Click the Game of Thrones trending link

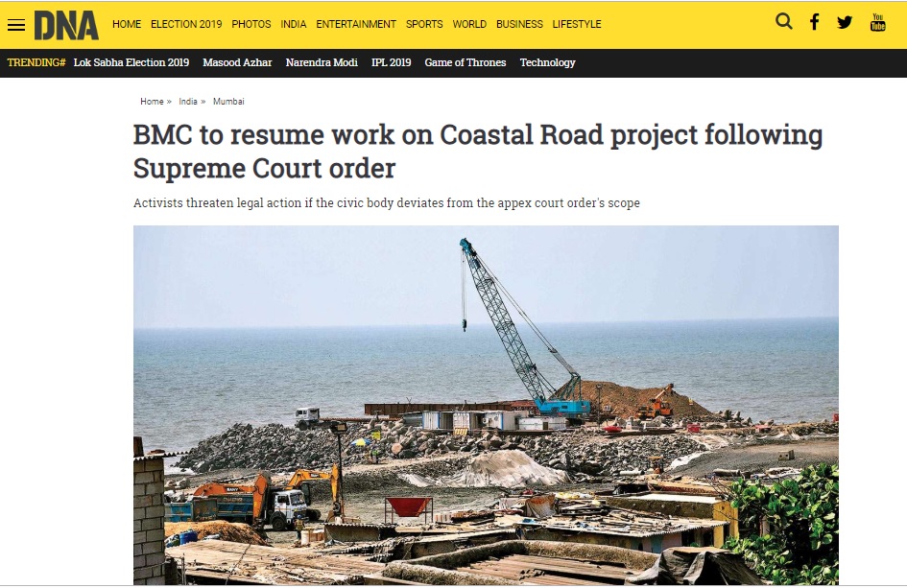465,62
